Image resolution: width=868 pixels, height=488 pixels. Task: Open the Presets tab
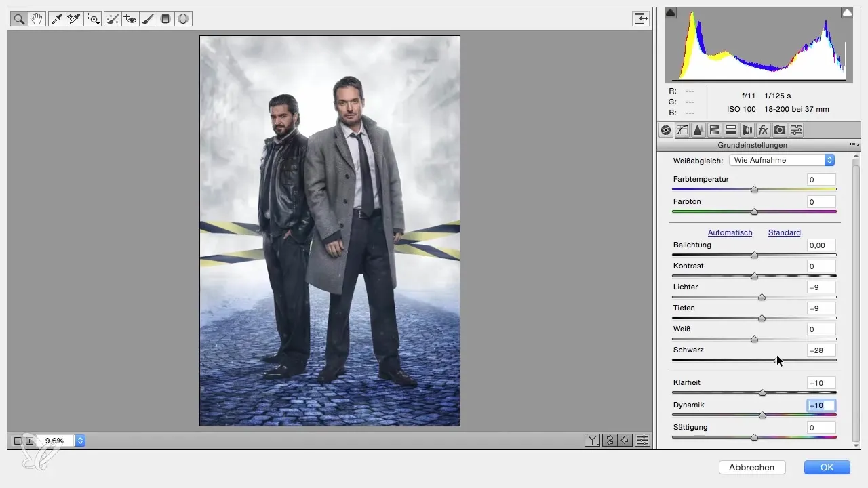tap(797, 130)
